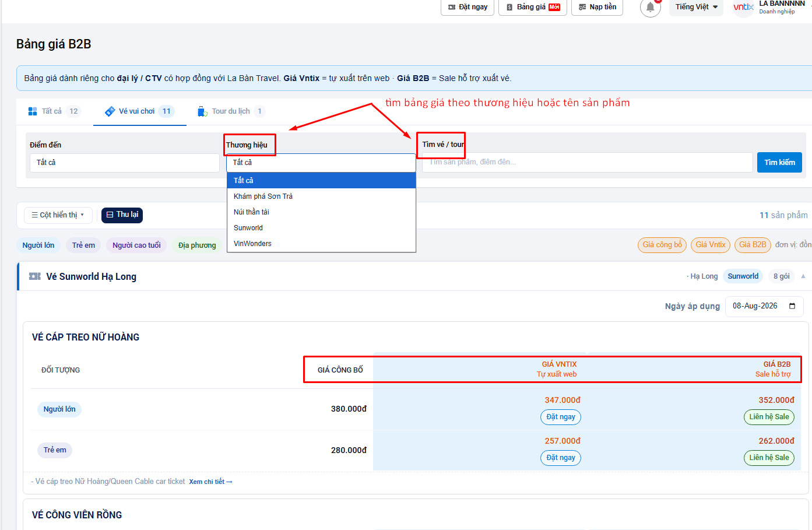This screenshot has height=530, width=812.
Task: Click the LA BANNNNN account name
Action: 782,3
